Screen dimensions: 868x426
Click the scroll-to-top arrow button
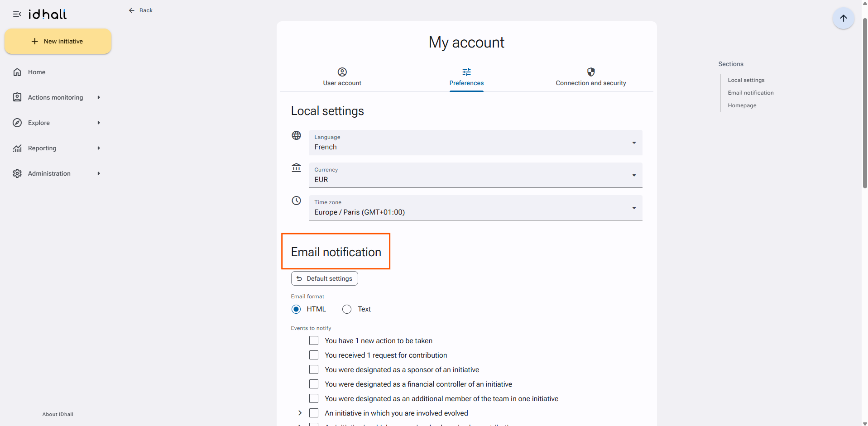pos(843,18)
